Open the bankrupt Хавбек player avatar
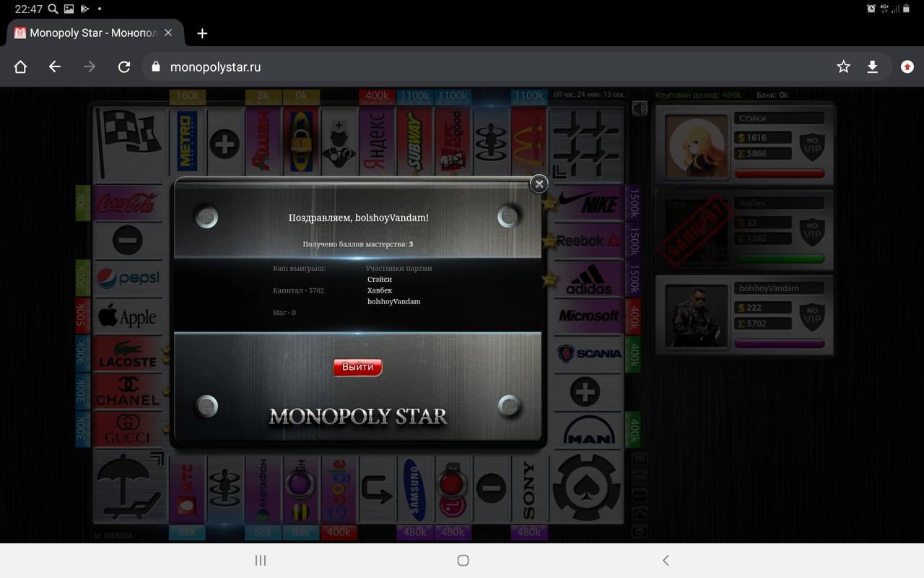Image resolution: width=924 pixels, height=578 pixels. point(697,230)
